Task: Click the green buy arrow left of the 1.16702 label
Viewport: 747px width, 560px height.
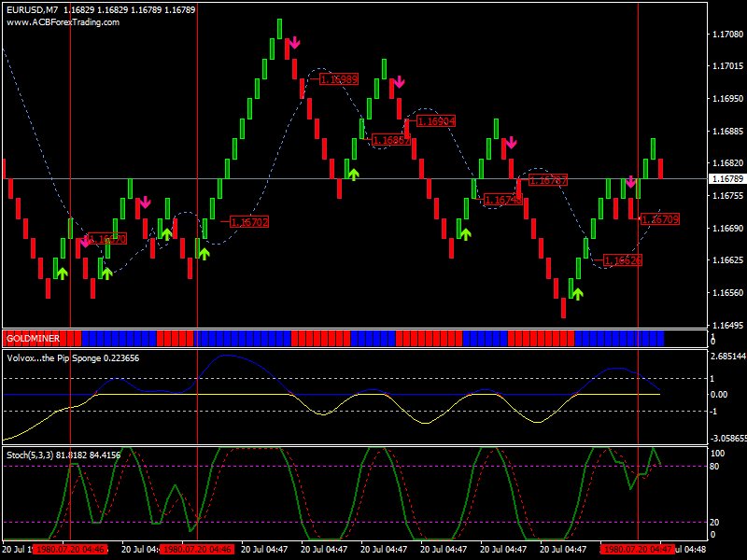Action: click(x=204, y=253)
